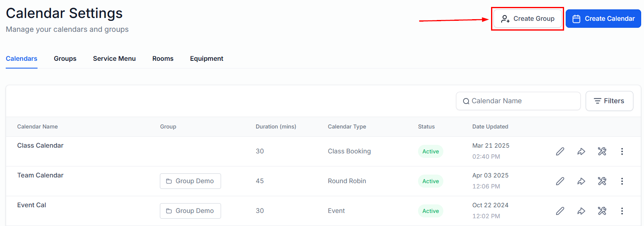Edit Event Cal with the pencil icon
Image resolution: width=644 pixels, height=226 pixels.
coord(560,211)
